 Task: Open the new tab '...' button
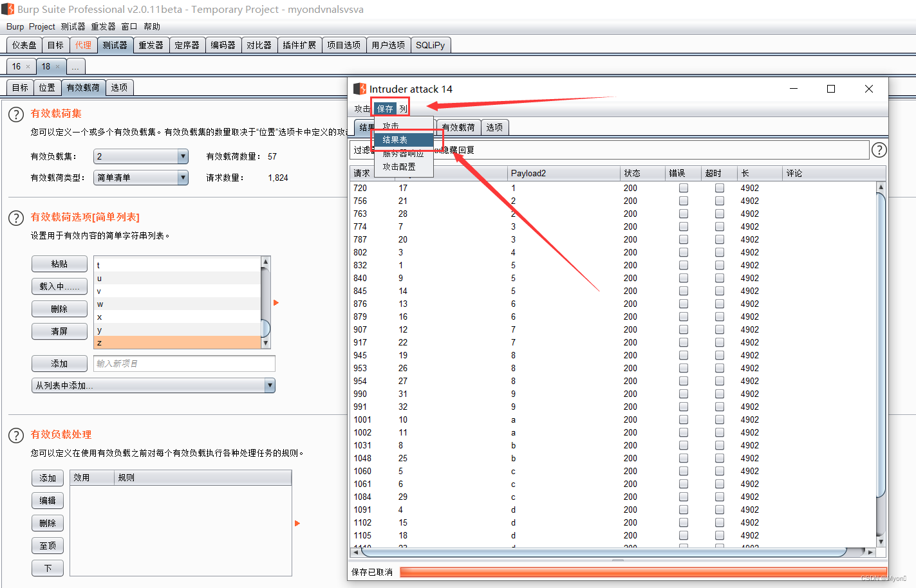75,66
